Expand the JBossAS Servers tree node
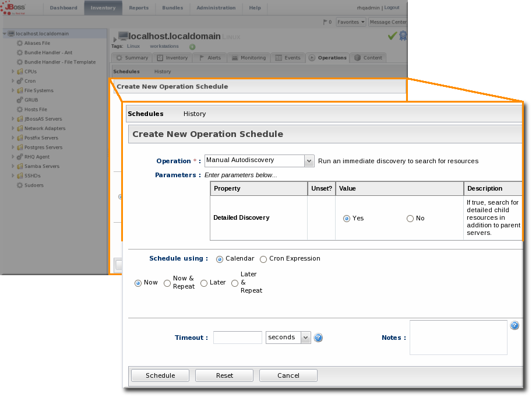Image resolution: width=532 pixels, height=397 pixels. coord(13,119)
